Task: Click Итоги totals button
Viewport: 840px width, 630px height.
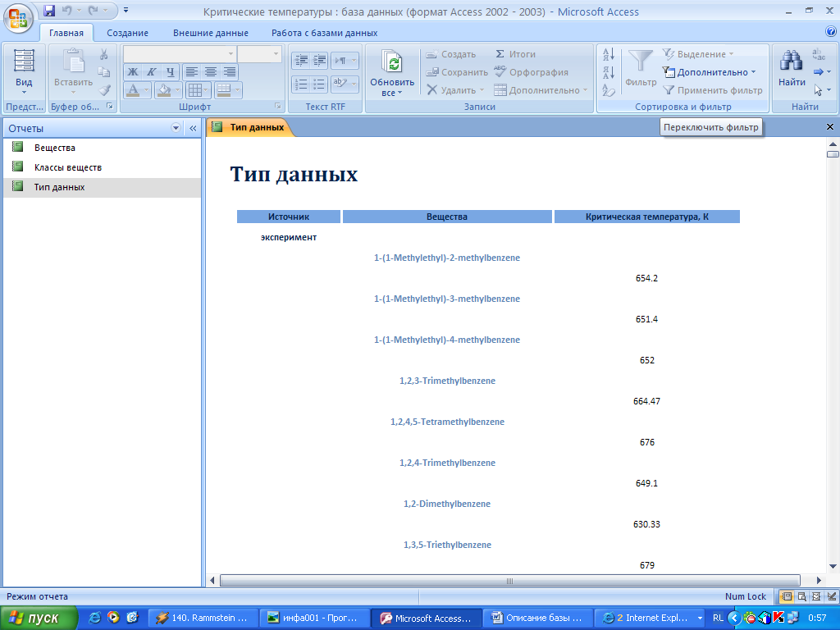Action: [x=515, y=54]
